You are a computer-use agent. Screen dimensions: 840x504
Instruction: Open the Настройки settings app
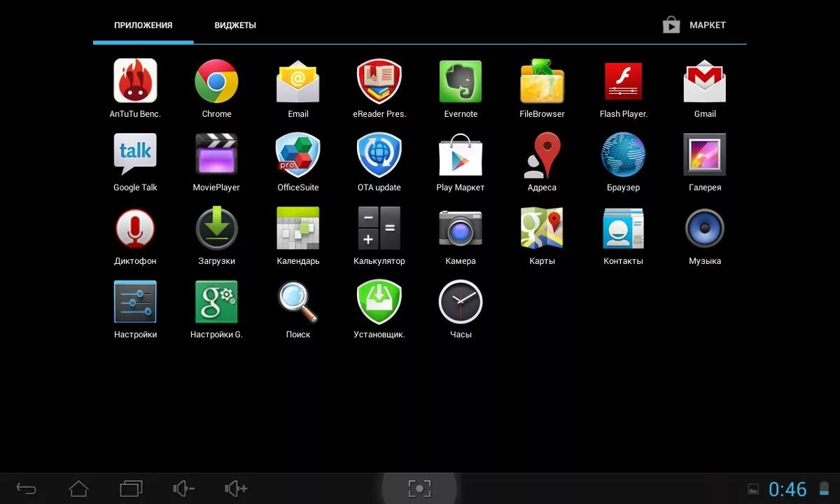click(135, 302)
